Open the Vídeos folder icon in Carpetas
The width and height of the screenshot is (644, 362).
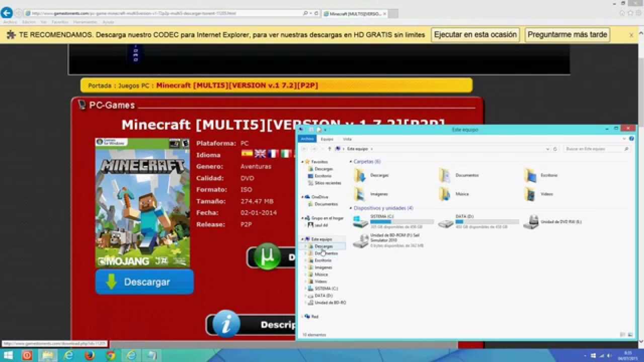click(530, 194)
